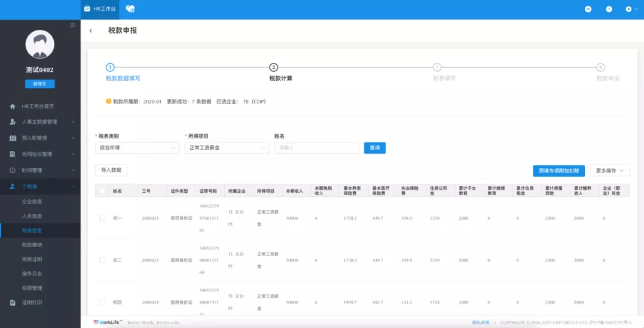
Task: Click the document icon beside 合同协议管理
Action: (x=13, y=154)
